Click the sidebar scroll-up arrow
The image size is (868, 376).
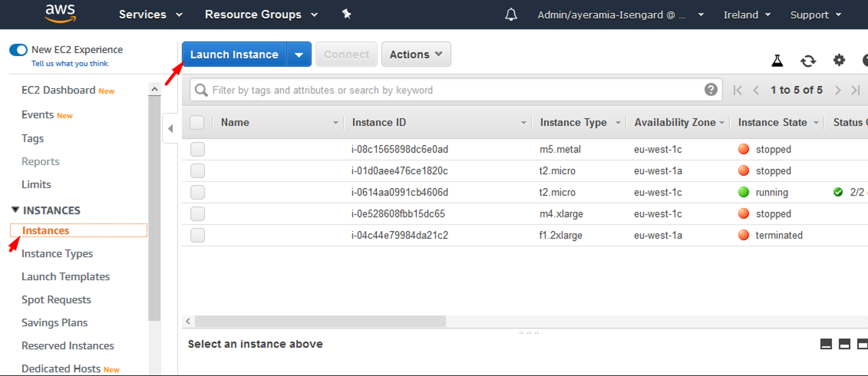tap(155, 90)
